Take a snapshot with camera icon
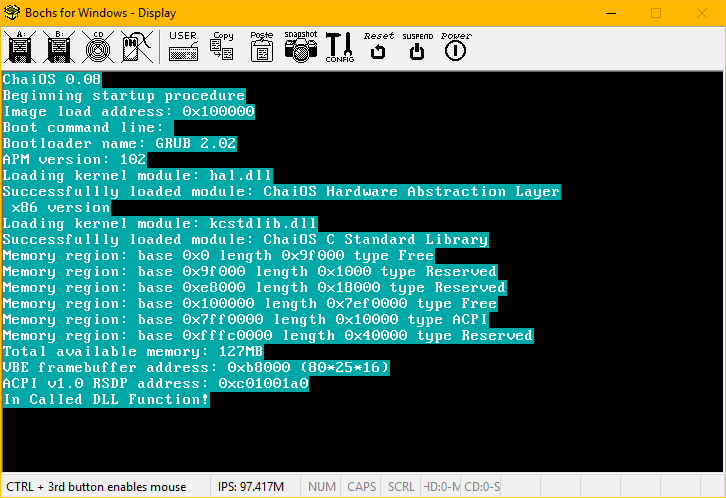The height and width of the screenshot is (498, 726). pyautogui.click(x=300, y=47)
